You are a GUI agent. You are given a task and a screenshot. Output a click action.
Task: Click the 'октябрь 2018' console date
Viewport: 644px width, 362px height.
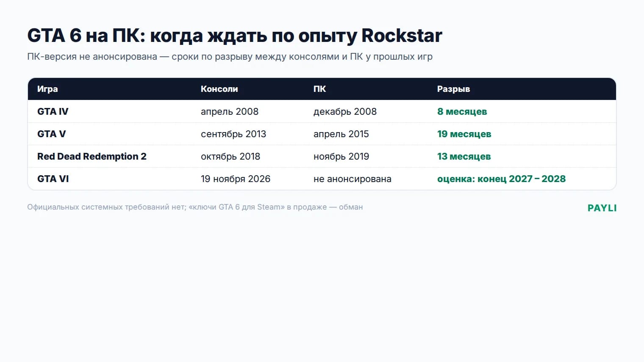pos(230,157)
